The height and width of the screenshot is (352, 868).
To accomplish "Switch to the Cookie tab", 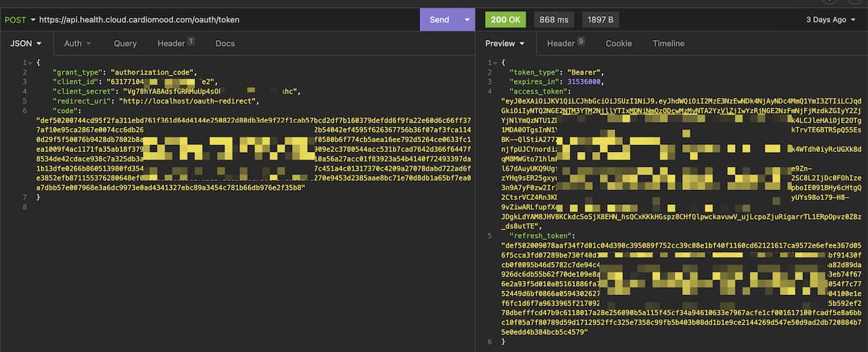I will point(619,44).
